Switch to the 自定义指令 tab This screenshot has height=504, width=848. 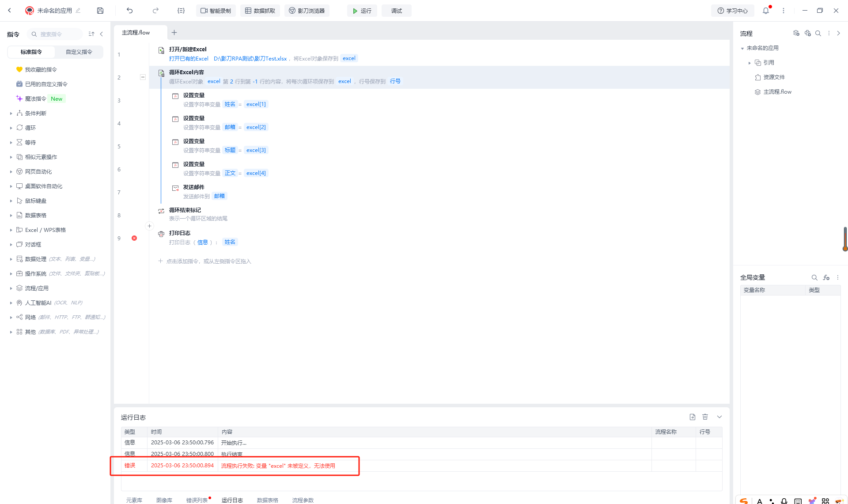click(x=79, y=52)
